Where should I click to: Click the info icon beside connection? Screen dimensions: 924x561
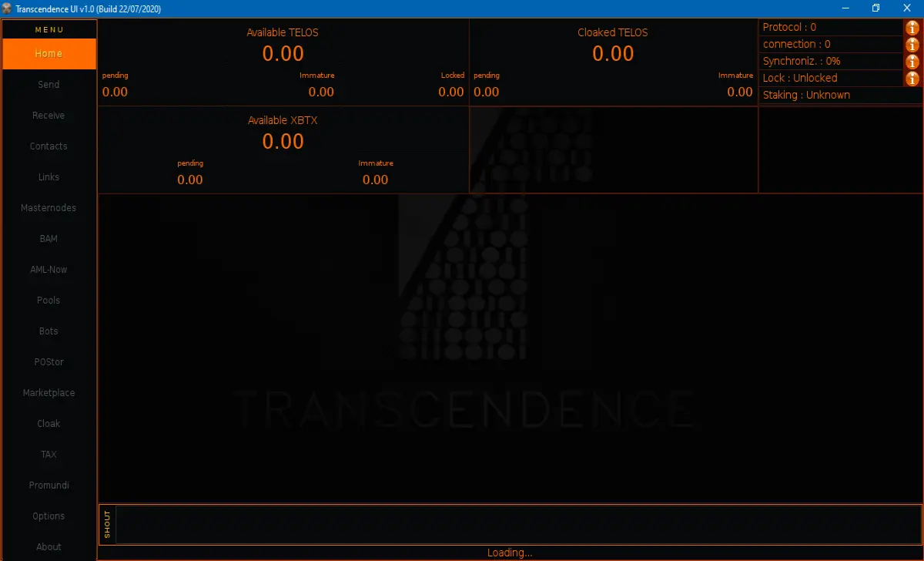click(x=912, y=45)
